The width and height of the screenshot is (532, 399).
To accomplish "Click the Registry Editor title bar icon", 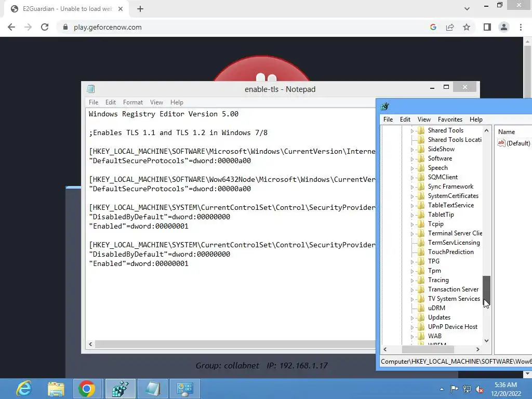I will 385,107.
